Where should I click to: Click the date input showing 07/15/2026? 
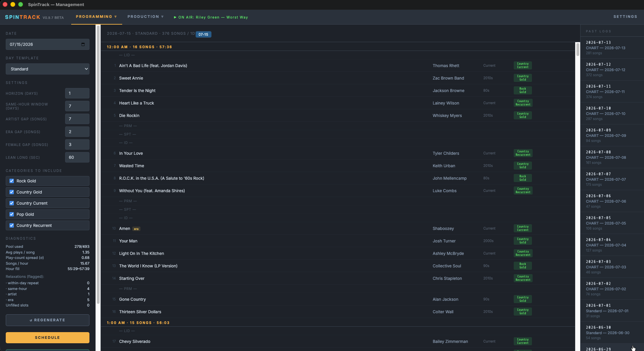48,45
